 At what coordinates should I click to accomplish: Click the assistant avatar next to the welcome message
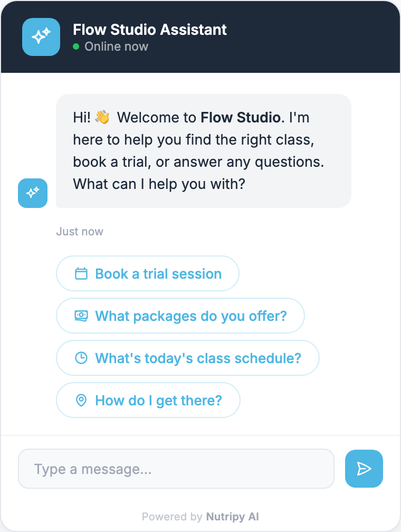(x=32, y=193)
